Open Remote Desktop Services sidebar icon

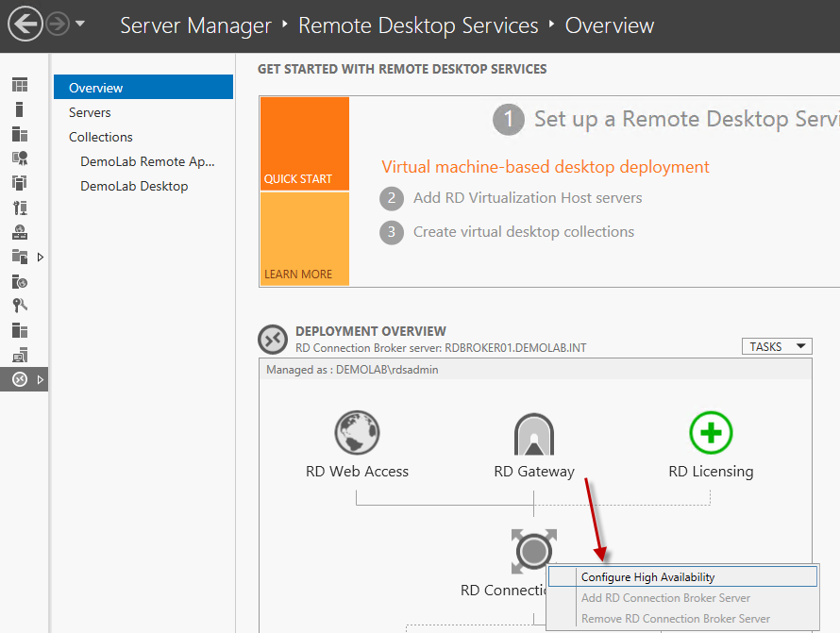pos(20,379)
